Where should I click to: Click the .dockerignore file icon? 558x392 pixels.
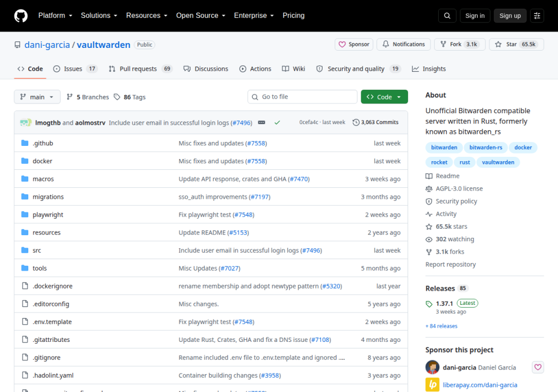coord(25,286)
